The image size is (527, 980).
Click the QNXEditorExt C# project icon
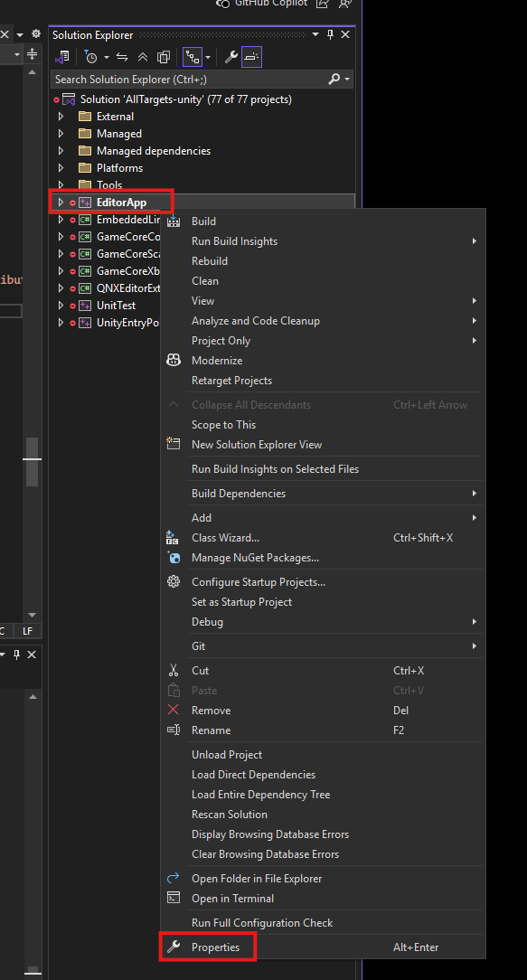point(85,288)
